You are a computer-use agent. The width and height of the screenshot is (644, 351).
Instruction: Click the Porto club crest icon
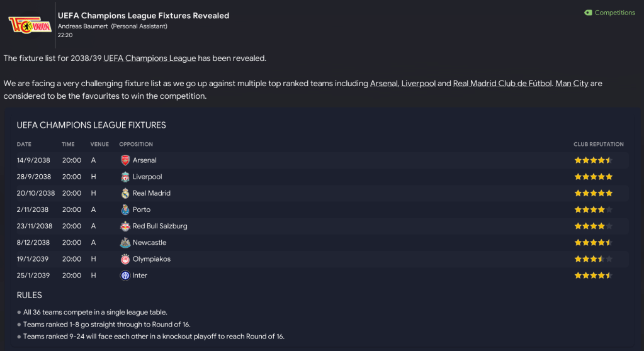[125, 209]
